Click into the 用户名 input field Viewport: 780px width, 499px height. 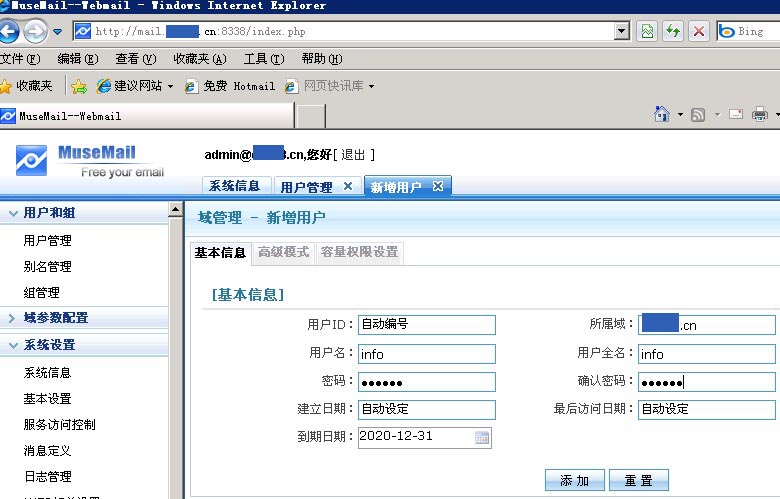click(x=426, y=354)
